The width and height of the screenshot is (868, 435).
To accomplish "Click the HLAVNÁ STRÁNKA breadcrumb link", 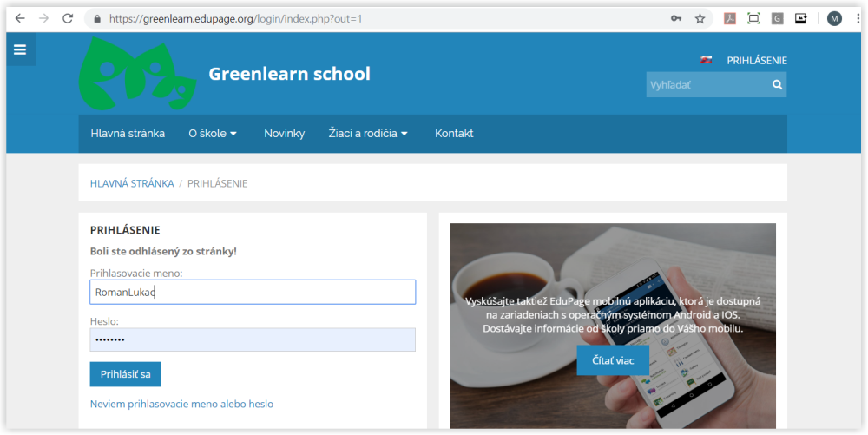I will point(132,183).
